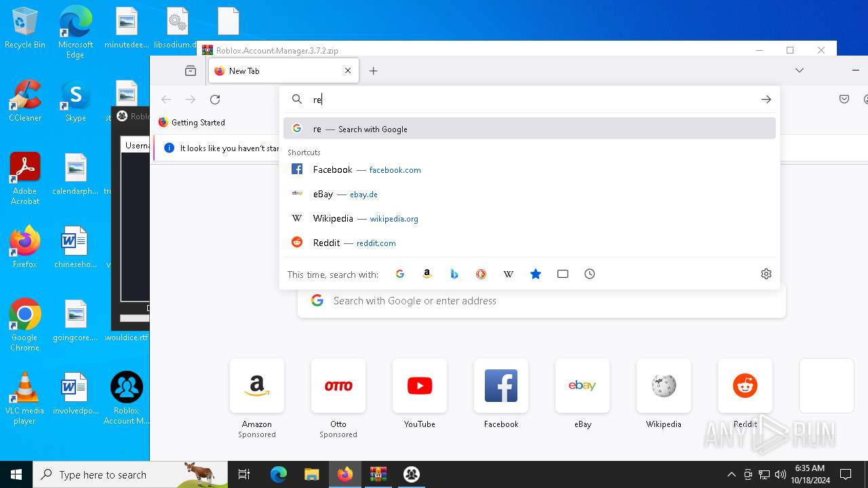Close the New Tab tab

click(348, 70)
